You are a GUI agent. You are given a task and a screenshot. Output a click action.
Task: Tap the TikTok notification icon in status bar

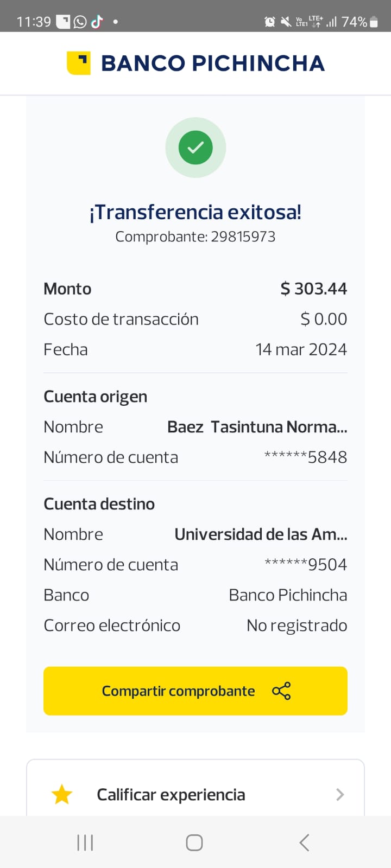97,22
